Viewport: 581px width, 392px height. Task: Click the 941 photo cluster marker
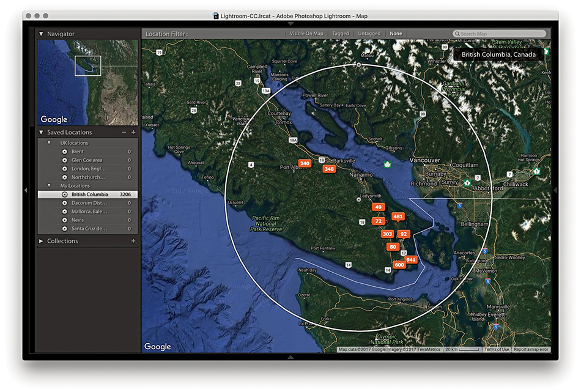coord(410,259)
